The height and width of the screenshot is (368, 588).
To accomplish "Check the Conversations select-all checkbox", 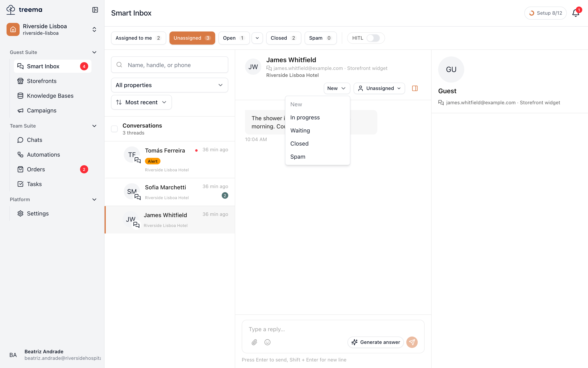I will [114, 129].
